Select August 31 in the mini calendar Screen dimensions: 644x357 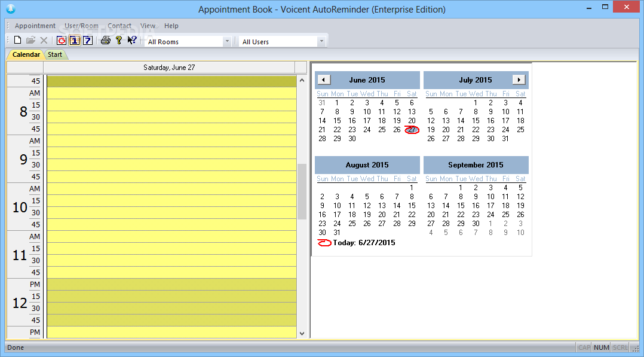337,233
